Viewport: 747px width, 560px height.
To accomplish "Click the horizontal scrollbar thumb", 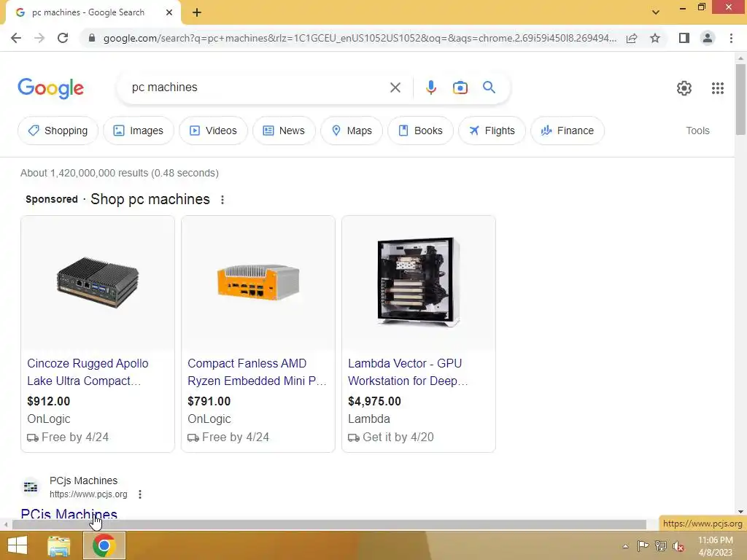I will [329, 525].
